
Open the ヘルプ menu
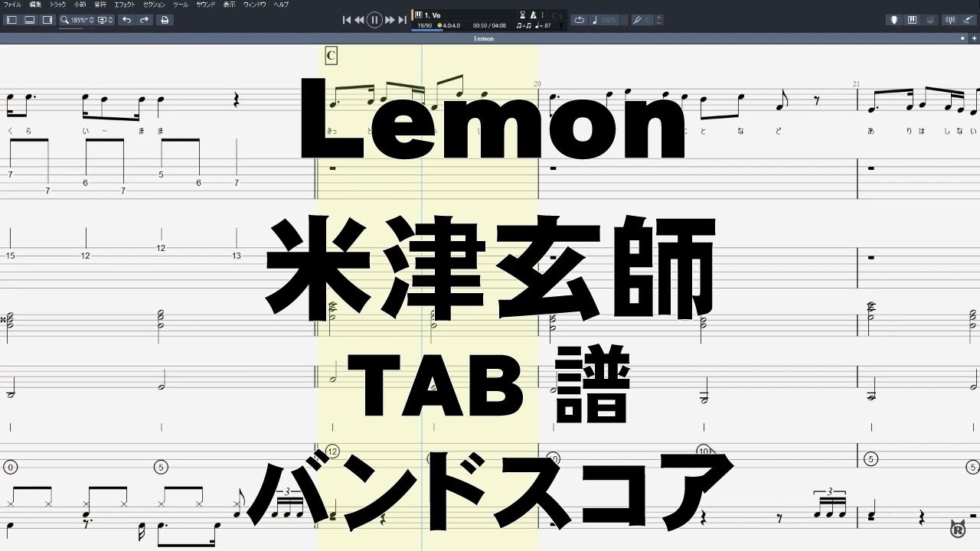[x=282, y=5]
